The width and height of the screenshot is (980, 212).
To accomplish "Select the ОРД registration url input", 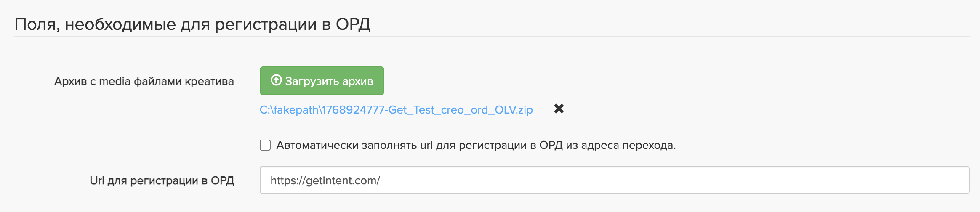I will click(x=615, y=180).
